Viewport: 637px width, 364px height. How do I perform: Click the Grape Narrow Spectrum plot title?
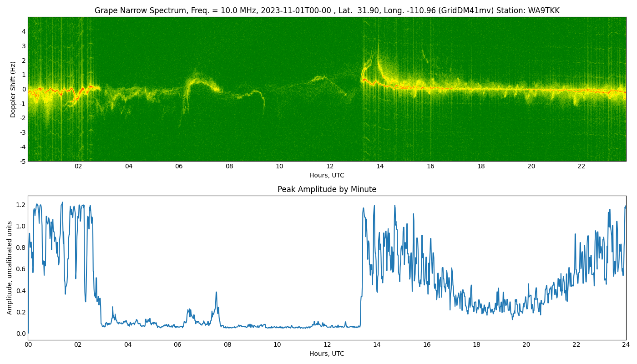point(327,10)
